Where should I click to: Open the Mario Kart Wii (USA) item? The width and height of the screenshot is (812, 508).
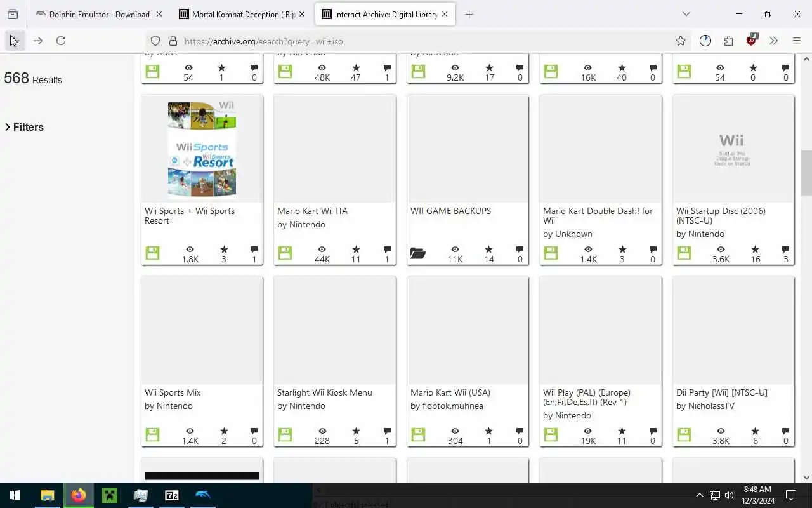pos(450,392)
